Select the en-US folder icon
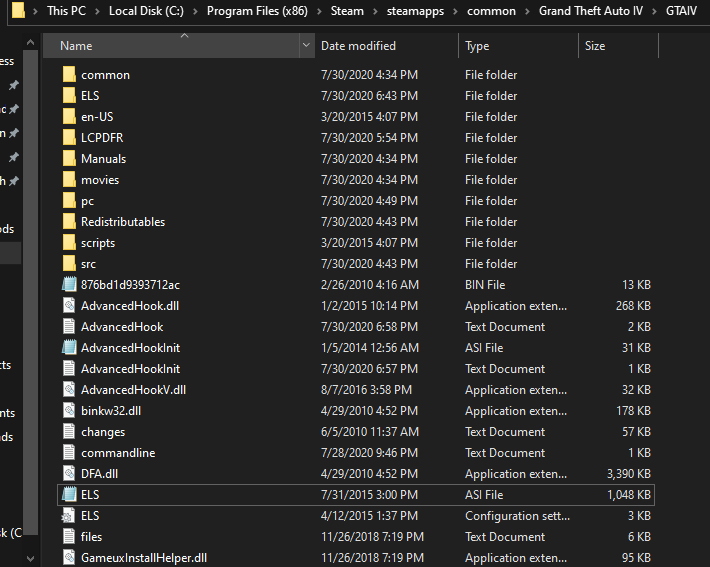 pyautogui.click(x=69, y=116)
